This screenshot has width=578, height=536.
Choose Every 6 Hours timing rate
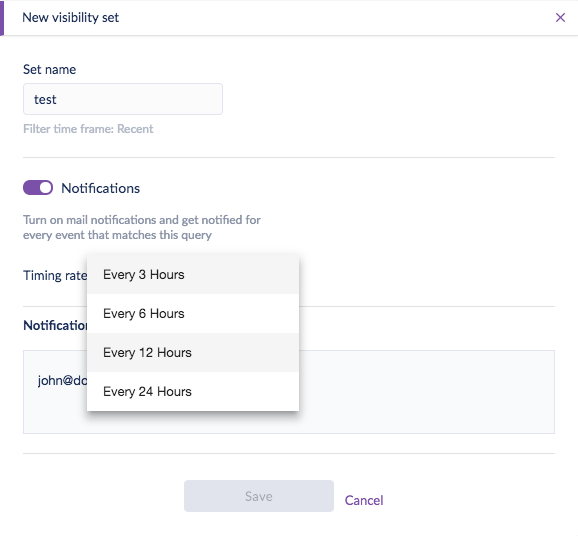193,314
